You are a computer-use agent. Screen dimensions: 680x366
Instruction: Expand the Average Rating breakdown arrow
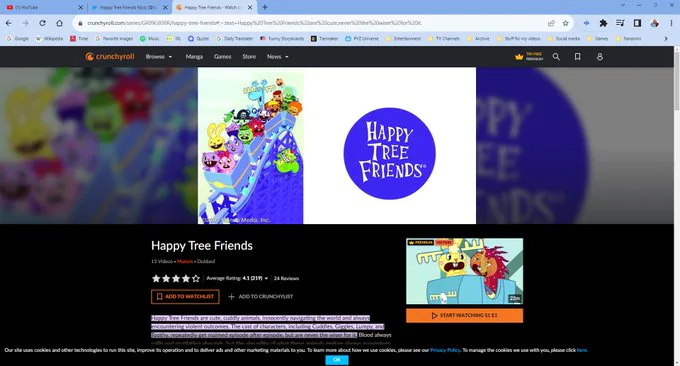click(266, 278)
